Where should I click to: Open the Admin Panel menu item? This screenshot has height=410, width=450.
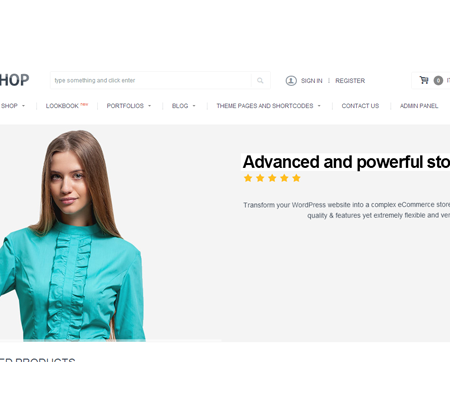[x=419, y=106]
